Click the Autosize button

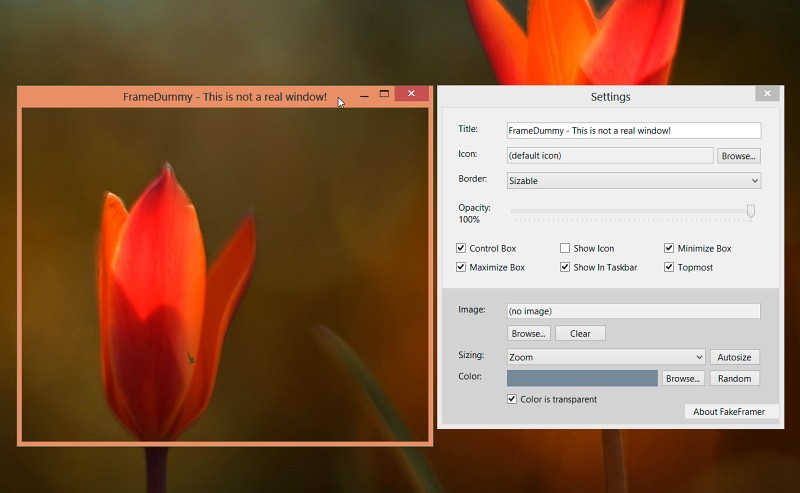coord(734,357)
